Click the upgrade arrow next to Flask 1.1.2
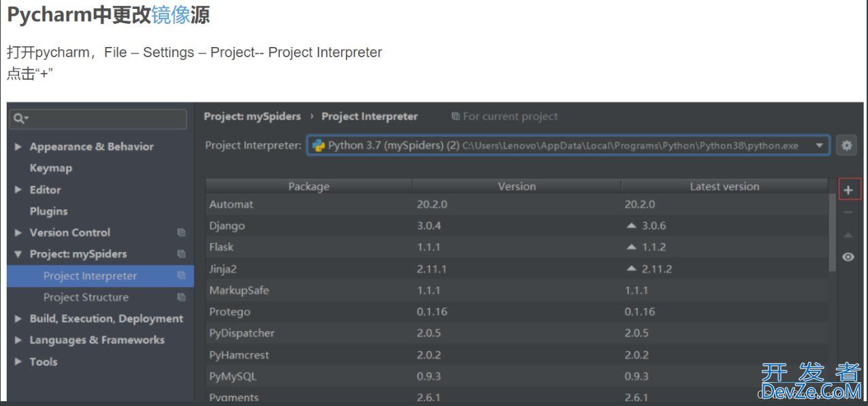The width and height of the screenshot is (868, 406). 631,247
